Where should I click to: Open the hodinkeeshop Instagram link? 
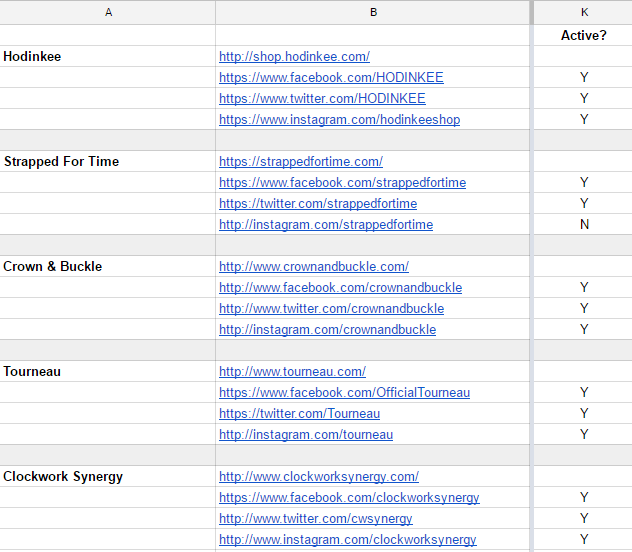click(339, 120)
